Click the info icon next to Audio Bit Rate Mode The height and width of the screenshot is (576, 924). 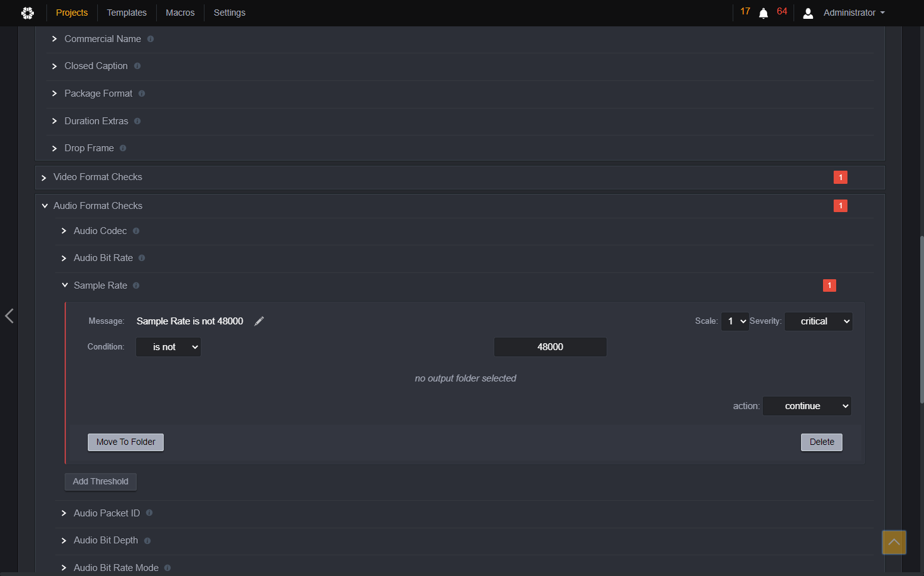pos(167,568)
